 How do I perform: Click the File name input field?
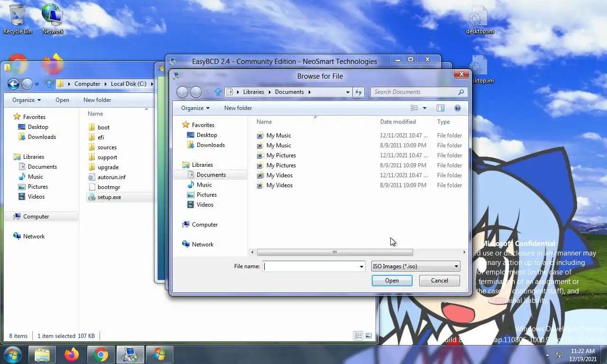click(x=311, y=266)
